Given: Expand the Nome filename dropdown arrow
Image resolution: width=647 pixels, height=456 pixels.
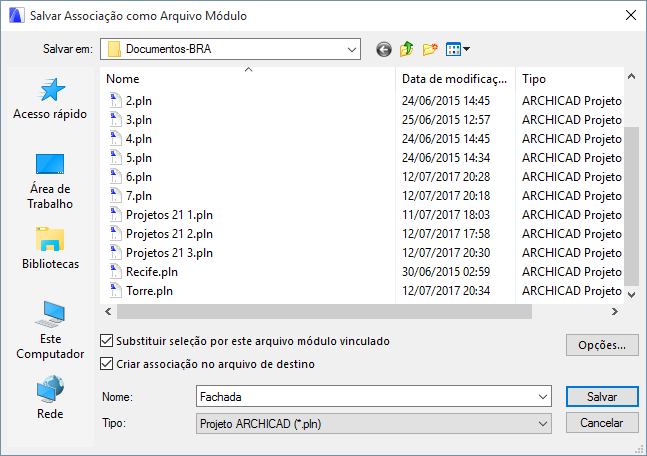Looking at the screenshot, I should pos(543,397).
